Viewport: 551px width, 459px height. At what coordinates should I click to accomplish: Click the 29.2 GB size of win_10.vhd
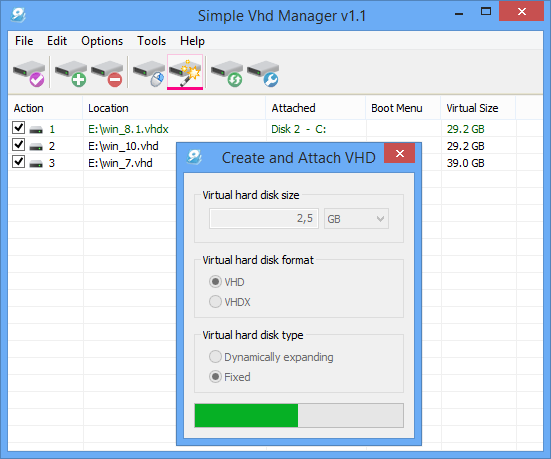click(x=466, y=146)
